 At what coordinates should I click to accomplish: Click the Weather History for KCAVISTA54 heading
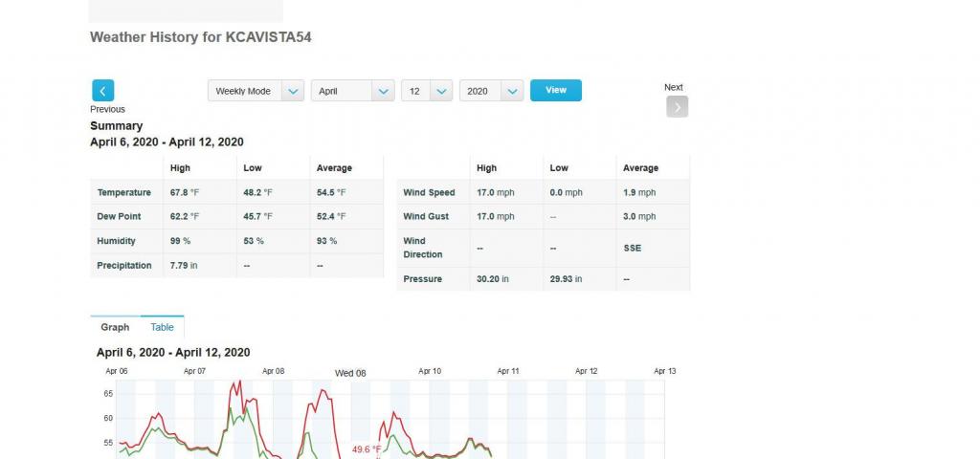(201, 37)
